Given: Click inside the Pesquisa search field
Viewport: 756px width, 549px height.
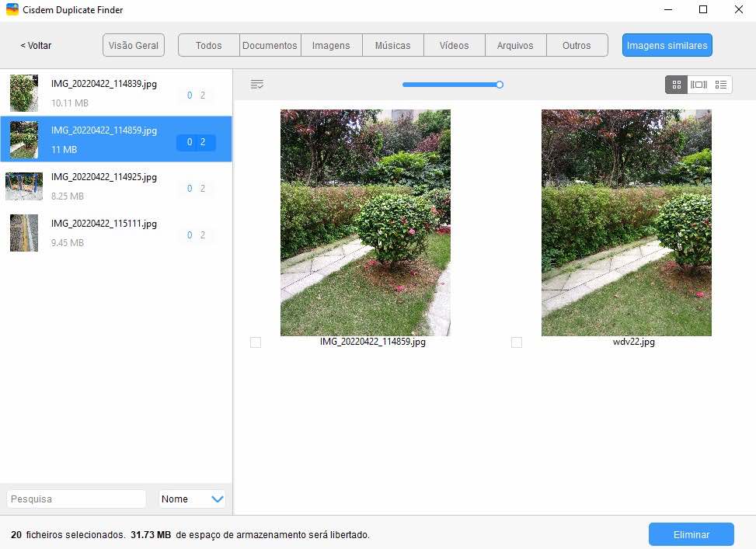Looking at the screenshot, I should coord(75,499).
